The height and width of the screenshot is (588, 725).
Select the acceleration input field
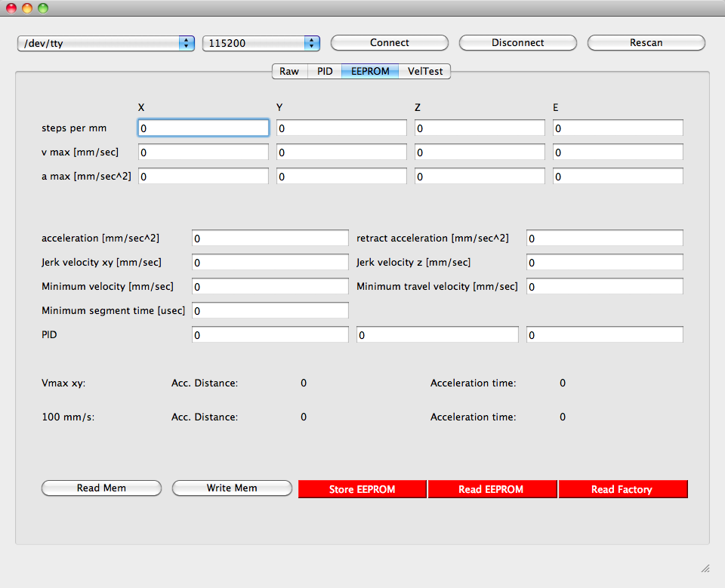pos(270,239)
